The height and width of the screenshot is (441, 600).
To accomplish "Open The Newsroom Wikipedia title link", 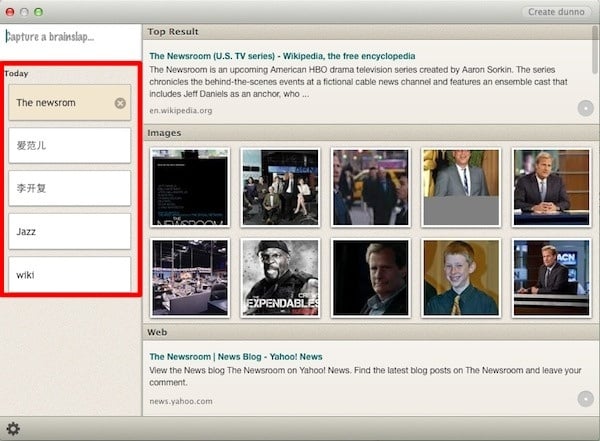I will [x=281, y=56].
